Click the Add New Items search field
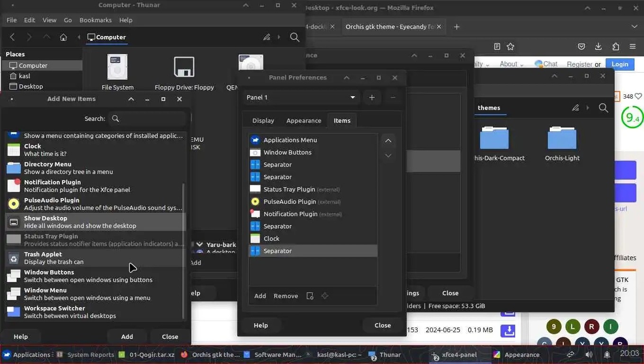The image size is (644, 364). click(148, 118)
